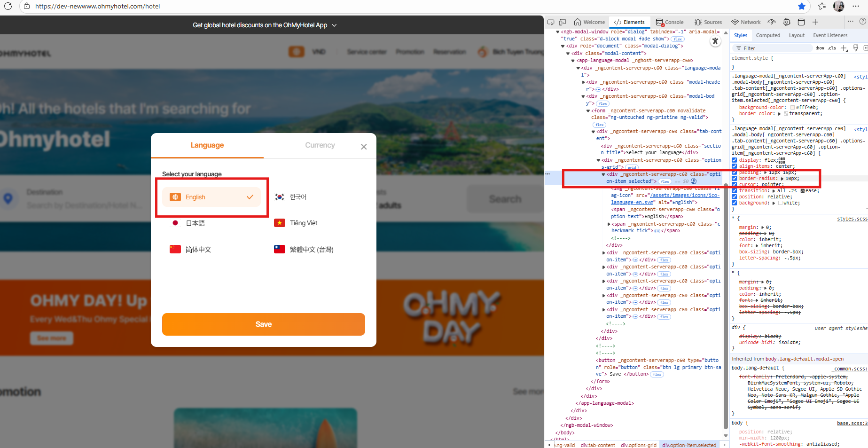The width and height of the screenshot is (868, 448).
Task: Collapse the modal-body div node
Action: [x=584, y=96]
